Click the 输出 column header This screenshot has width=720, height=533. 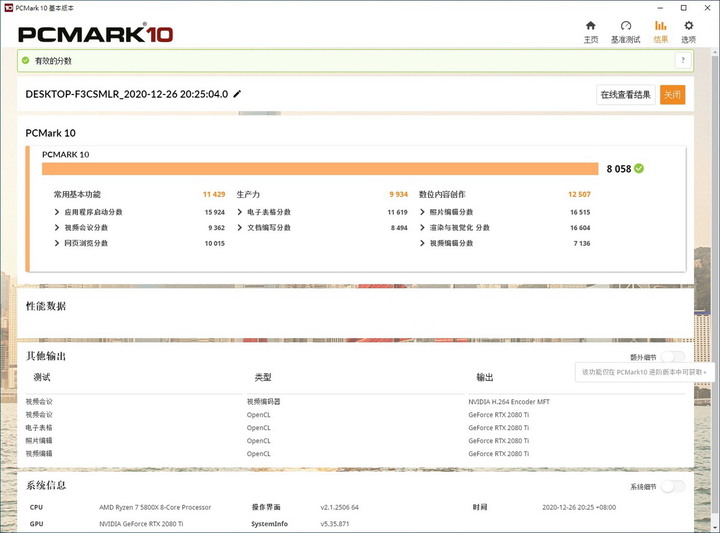click(x=485, y=377)
